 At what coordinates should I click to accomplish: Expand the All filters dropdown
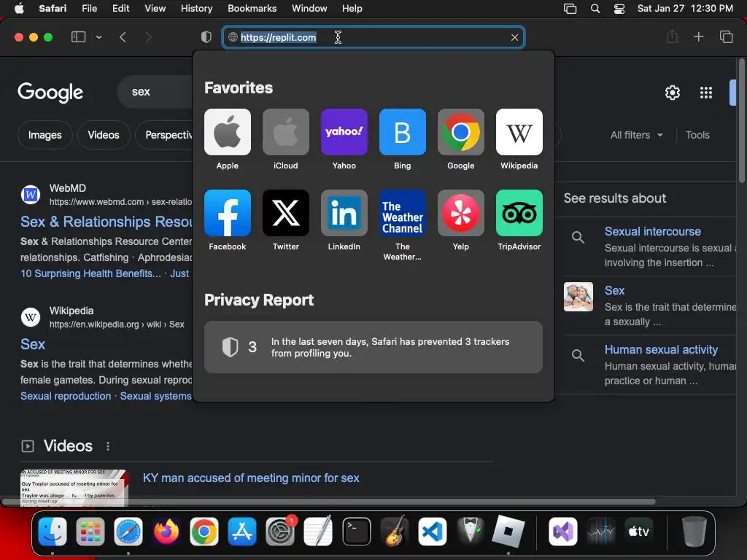point(636,135)
